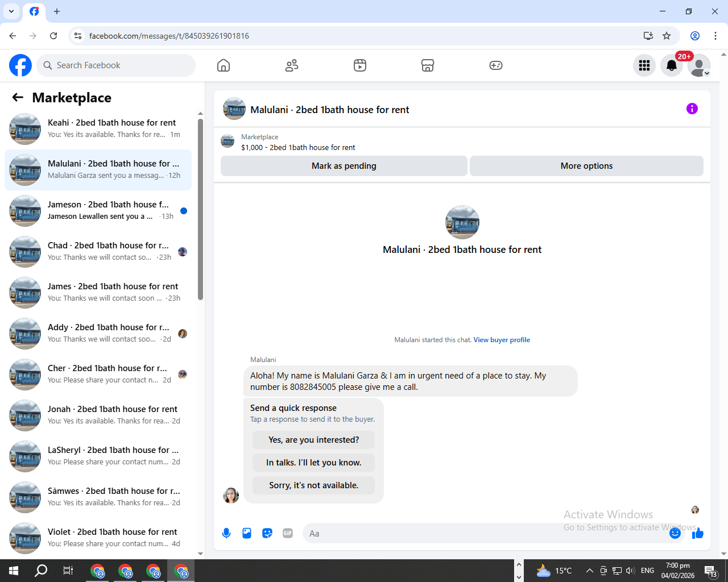The width and height of the screenshot is (728, 582).
Task: Click the install app icon in address bar
Action: (x=648, y=36)
